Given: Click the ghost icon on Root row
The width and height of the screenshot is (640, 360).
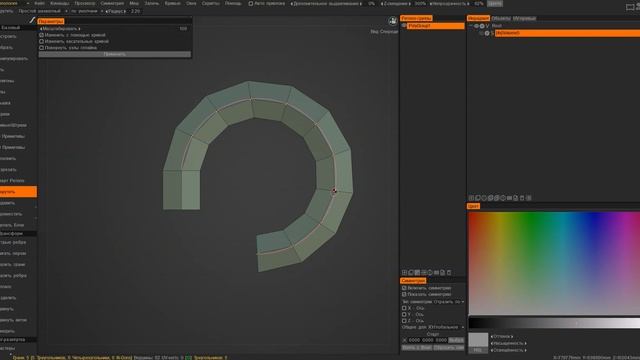Looking at the screenshot, I should [x=482, y=26].
